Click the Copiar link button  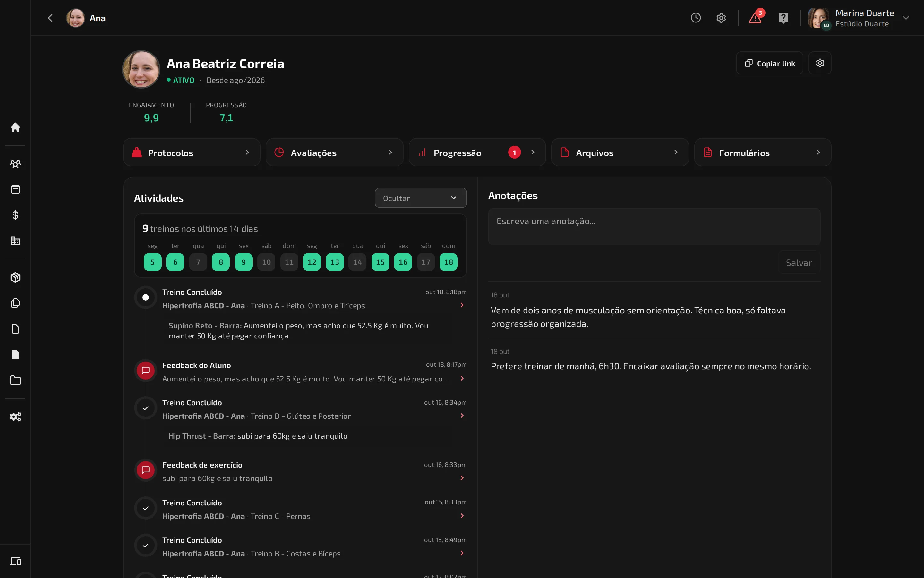pyautogui.click(x=769, y=63)
